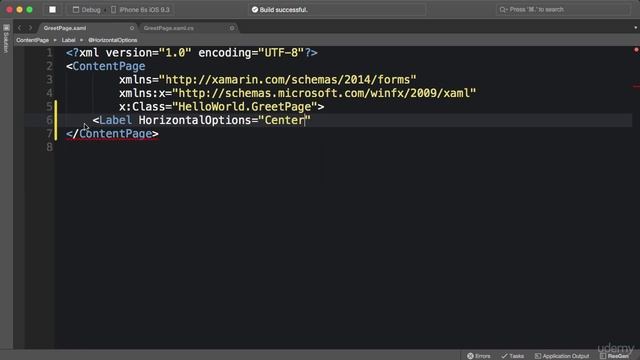This screenshot has width=640, height=360.
Task: Click the encoding "UTF-8" value
Action: (x=281, y=53)
